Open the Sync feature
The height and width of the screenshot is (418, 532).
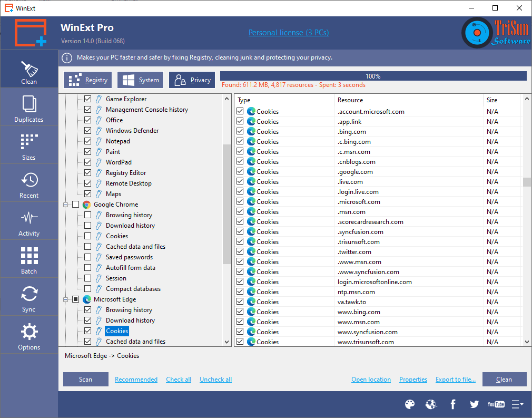pyautogui.click(x=29, y=297)
